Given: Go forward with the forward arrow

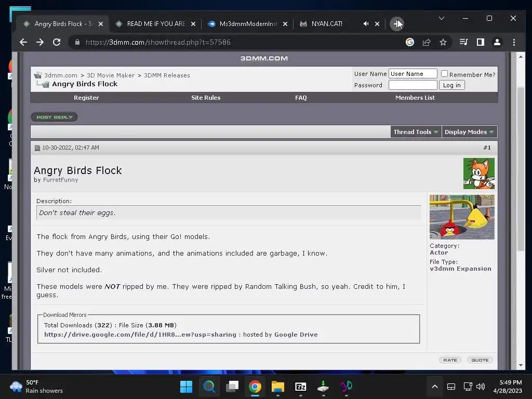Looking at the screenshot, I should 40,42.
